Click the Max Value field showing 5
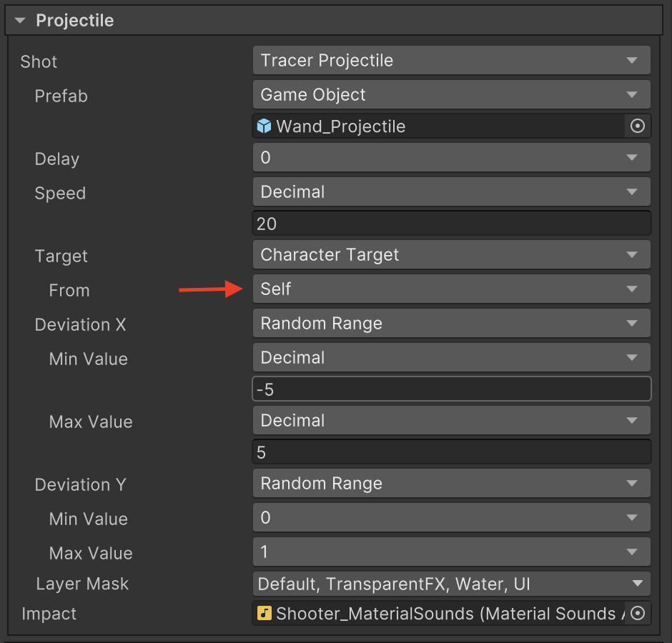672x643 pixels. tap(451, 452)
